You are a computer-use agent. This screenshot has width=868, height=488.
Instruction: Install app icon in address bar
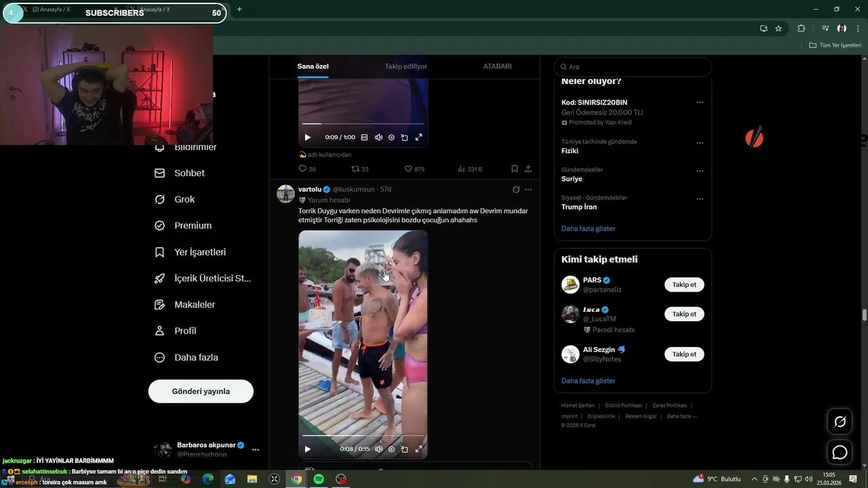(764, 28)
